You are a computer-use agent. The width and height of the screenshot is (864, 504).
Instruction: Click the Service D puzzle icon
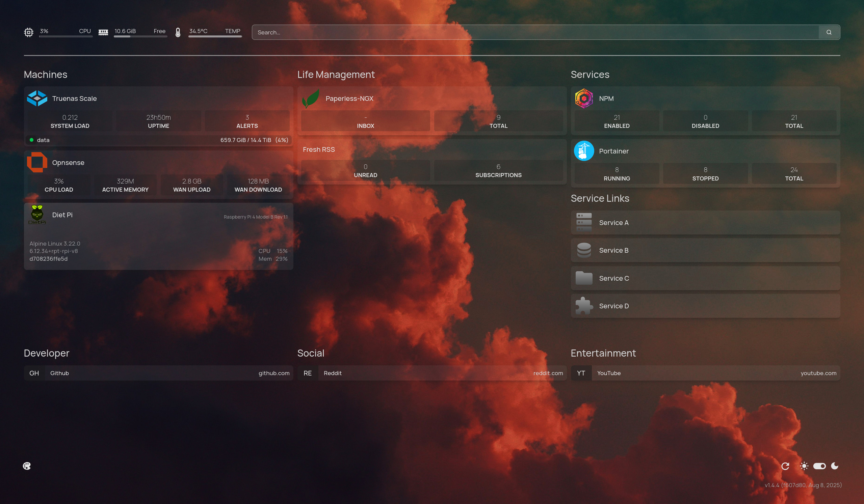[584, 306]
